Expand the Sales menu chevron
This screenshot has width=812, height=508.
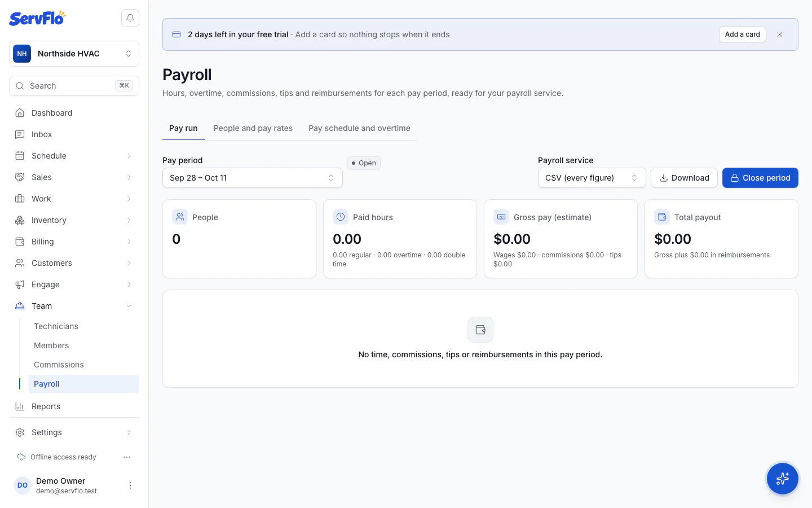(x=129, y=177)
